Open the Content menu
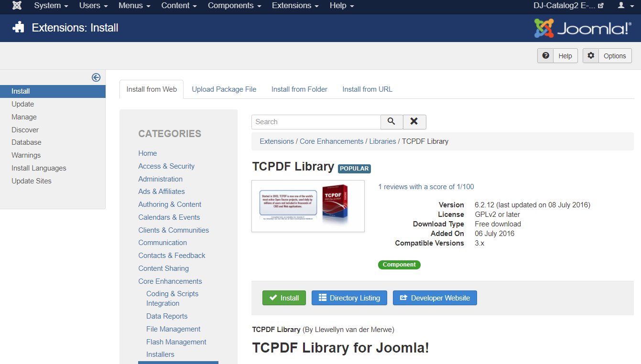 pyautogui.click(x=179, y=6)
